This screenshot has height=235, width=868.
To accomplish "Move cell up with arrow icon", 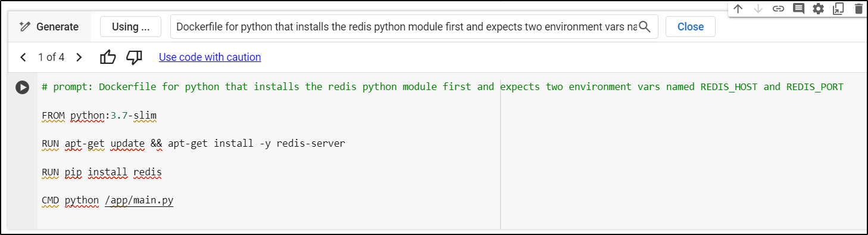I will [738, 8].
